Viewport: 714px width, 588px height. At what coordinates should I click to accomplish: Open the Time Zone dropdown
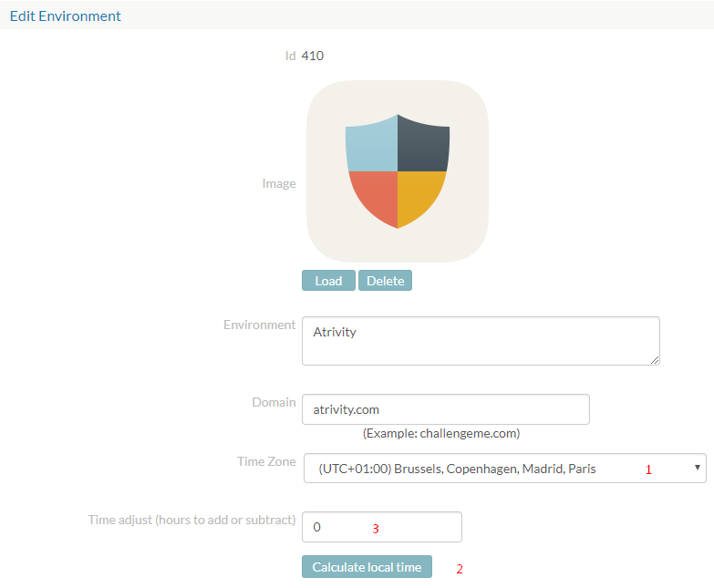[x=505, y=468]
